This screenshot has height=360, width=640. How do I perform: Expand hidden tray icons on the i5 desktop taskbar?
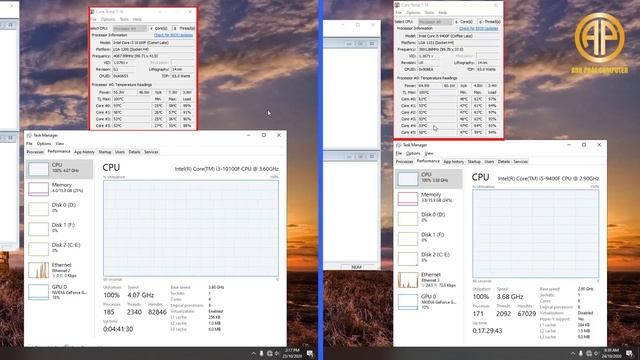(572, 353)
